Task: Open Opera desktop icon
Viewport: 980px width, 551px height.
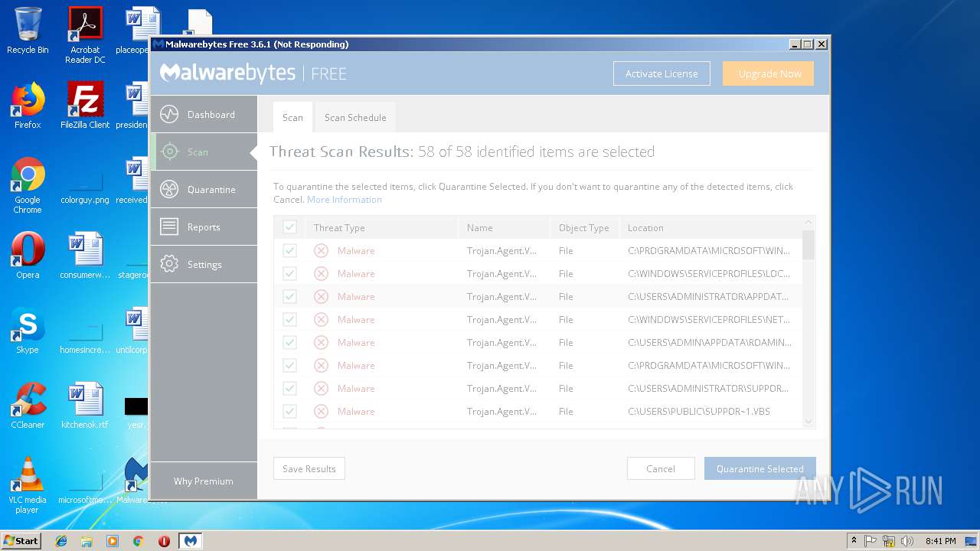Action: [28, 256]
